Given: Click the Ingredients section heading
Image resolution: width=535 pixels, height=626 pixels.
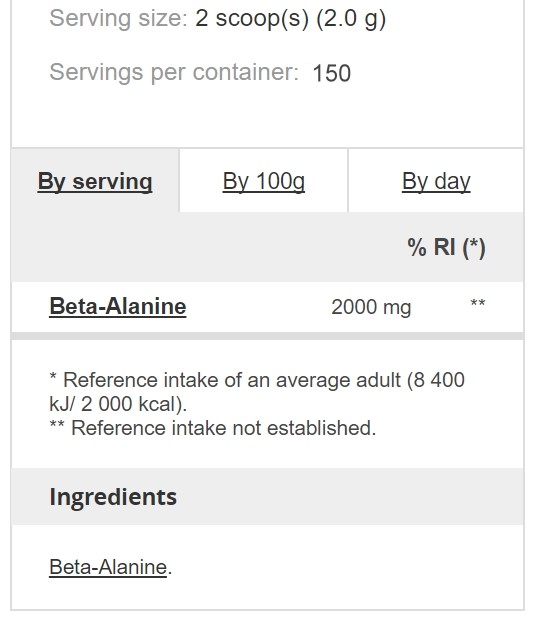Looking at the screenshot, I should pyautogui.click(x=113, y=497).
